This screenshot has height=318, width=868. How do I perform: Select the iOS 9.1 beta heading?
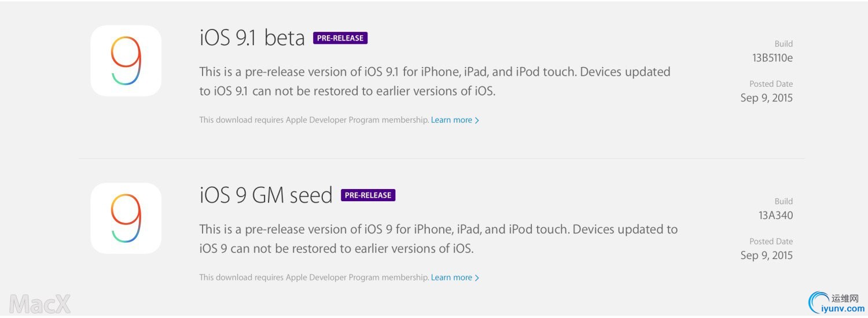point(252,38)
